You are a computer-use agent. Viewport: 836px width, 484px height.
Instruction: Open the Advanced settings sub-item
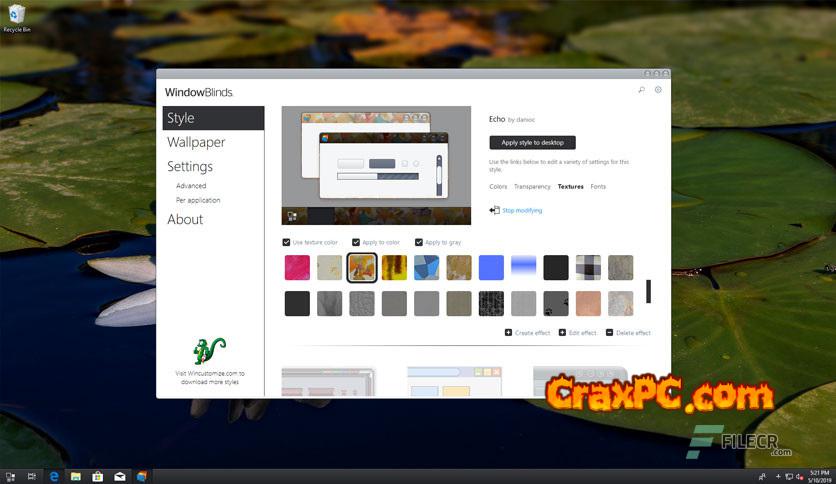coord(191,186)
